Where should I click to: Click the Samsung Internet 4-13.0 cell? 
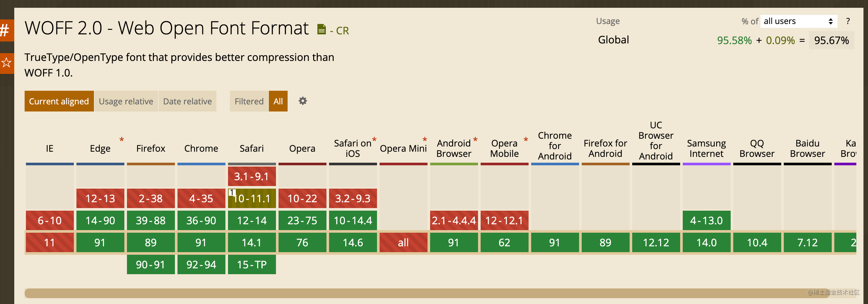pos(706,220)
